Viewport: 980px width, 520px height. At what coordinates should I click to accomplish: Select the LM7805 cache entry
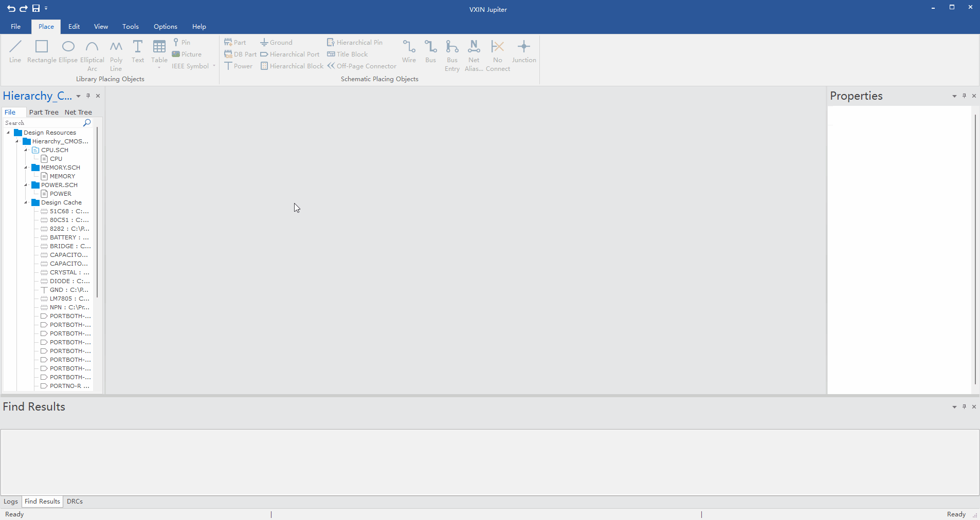click(x=65, y=299)
